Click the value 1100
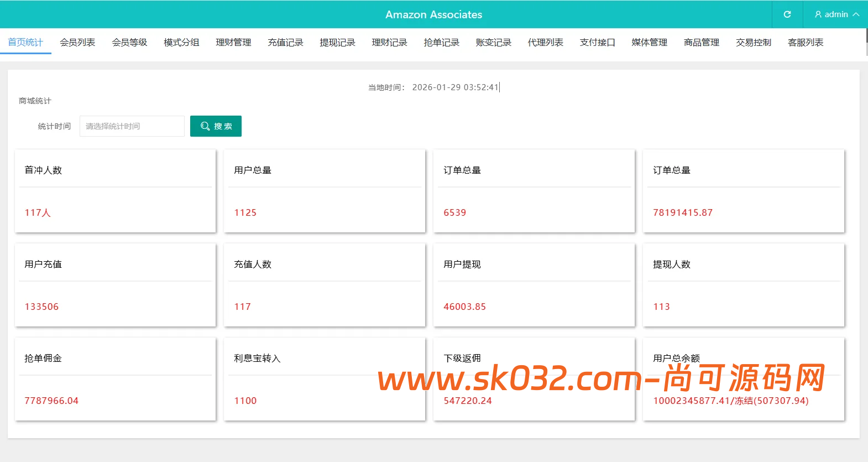Image resolution: width=868 pixels, height=462 pixels. click(x=245, y=401)
